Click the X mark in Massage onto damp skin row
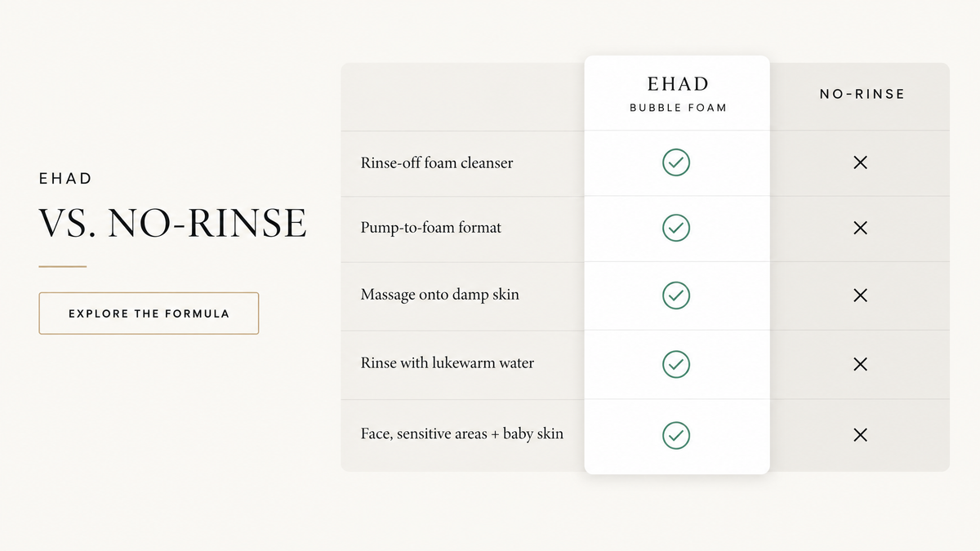 [x=860, y=295]
